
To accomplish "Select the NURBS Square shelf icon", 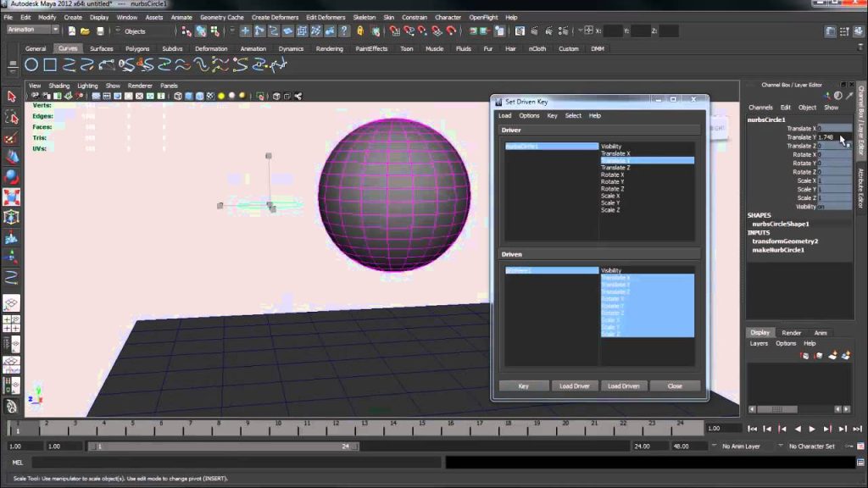I will click(x=50, y=65).
